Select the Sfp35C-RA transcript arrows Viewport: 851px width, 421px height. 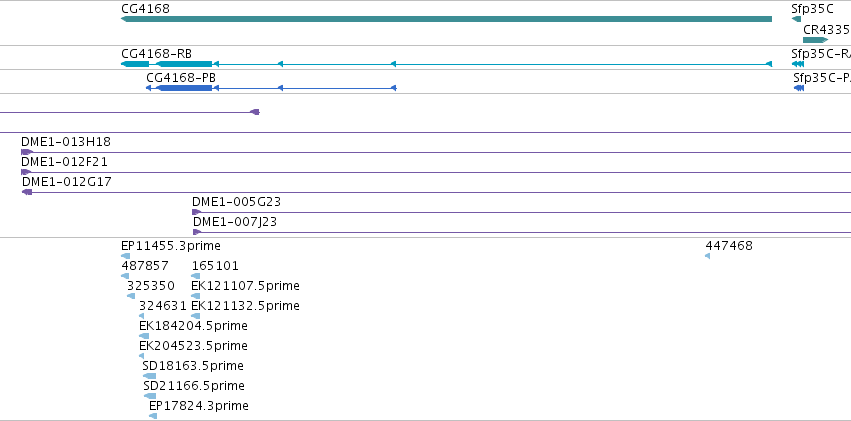click(798, 64)
